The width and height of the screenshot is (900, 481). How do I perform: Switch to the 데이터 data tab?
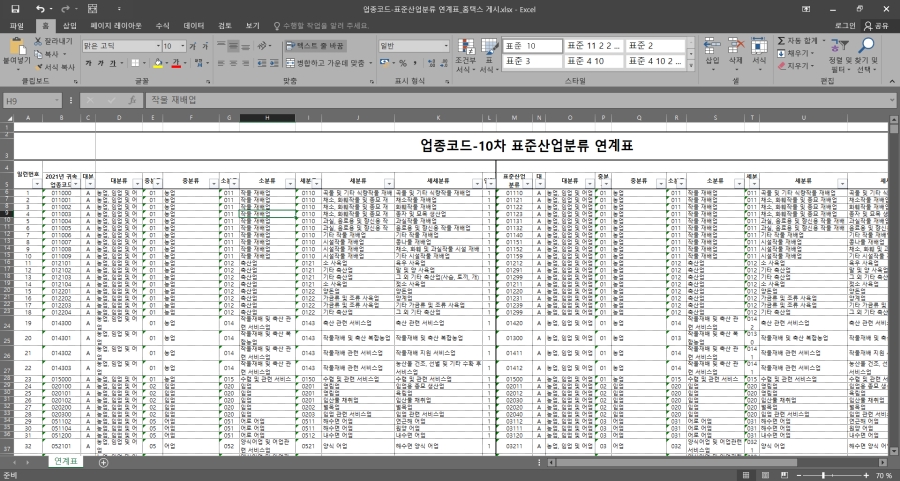(193, 26)
